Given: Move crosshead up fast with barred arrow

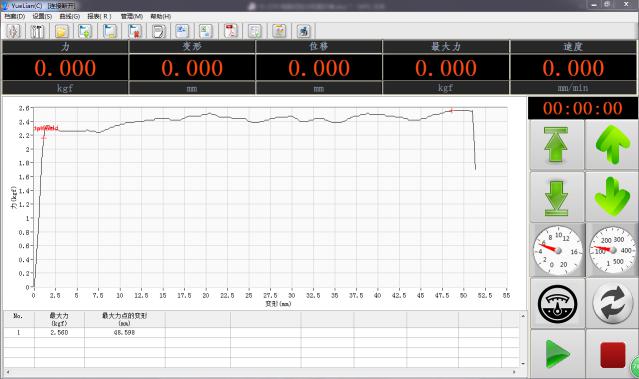Looking at the screenshot, I should (556, 145).
